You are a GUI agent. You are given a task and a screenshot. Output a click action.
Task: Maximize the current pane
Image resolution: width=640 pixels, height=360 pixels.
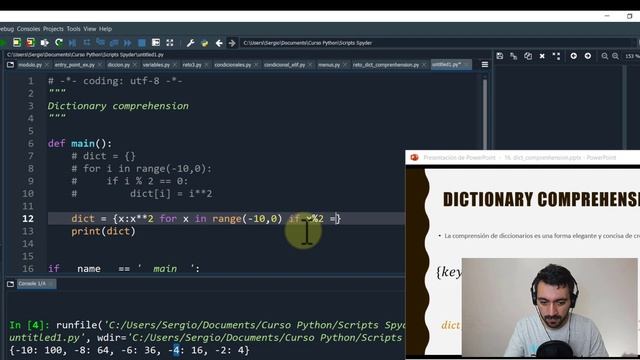[x=156, y=42]
